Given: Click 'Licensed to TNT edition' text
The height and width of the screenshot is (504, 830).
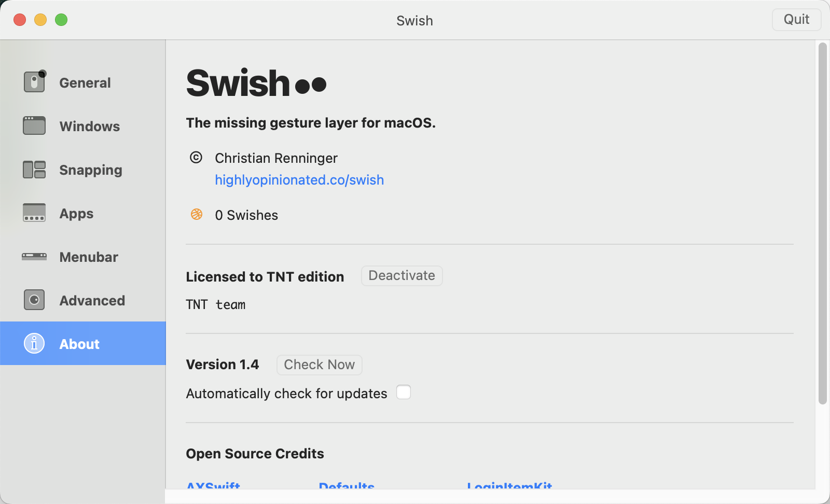Looking at the screenshot, I should pyautogui.click(x=265, y=277).
